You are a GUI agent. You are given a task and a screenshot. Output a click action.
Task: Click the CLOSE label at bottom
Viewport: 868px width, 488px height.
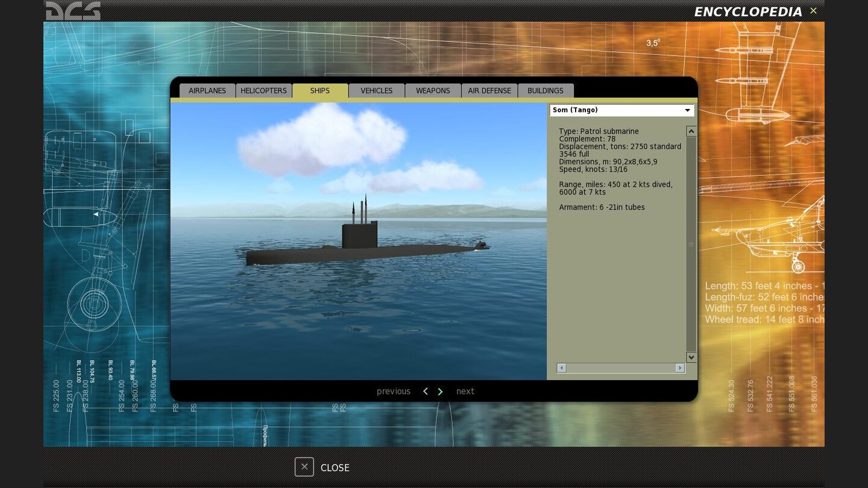point(335,468)
